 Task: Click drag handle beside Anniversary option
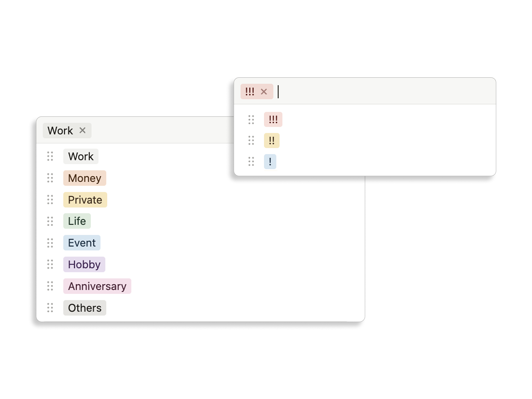coord(50,286)
